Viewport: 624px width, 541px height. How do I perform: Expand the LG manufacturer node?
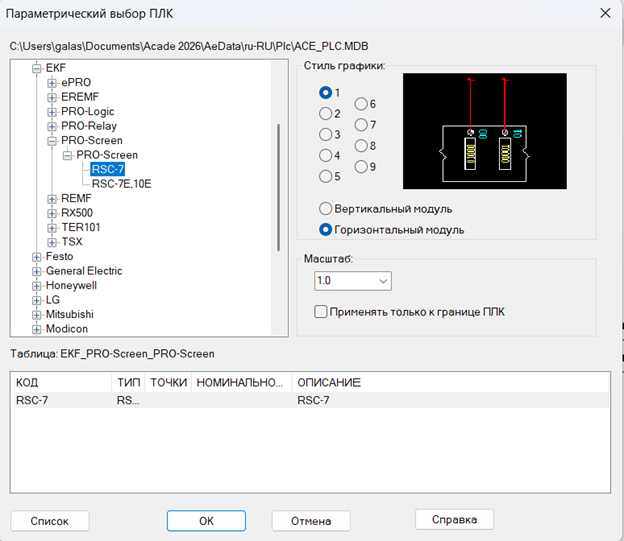pos(37,300)
